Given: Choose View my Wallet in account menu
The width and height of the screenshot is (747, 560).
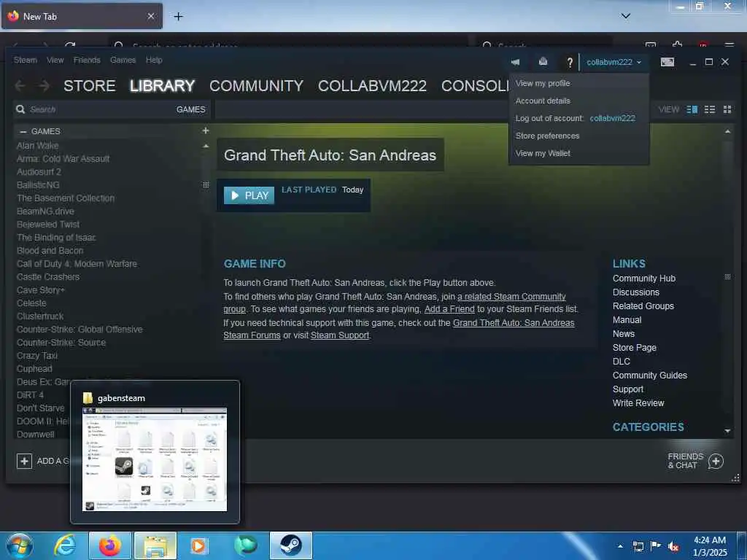Looking at the screenshot, I should [x=578, y=153].
